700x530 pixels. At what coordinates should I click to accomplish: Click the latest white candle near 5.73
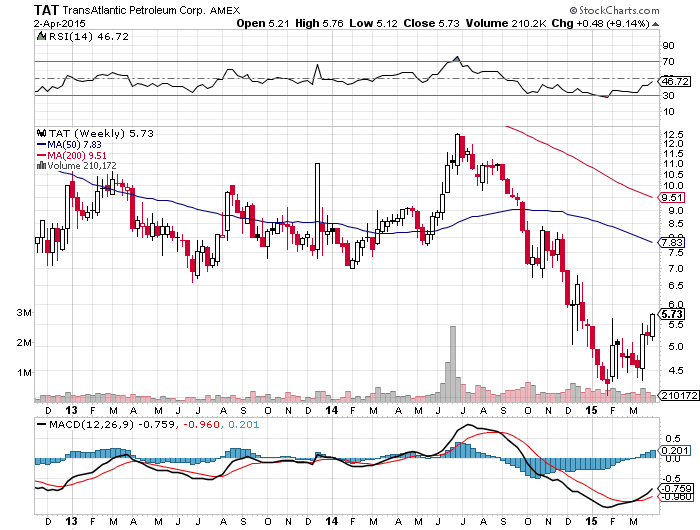pyautogui.click(x=653, y=325)
